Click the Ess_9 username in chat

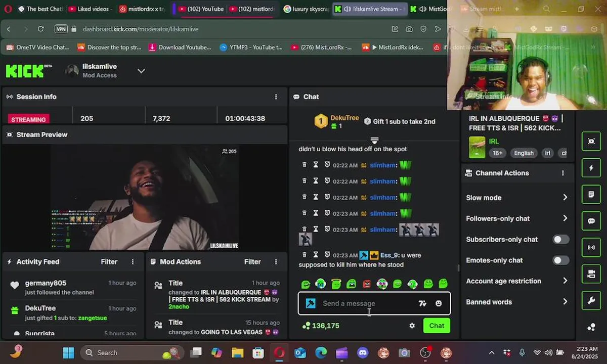[389, 255]
